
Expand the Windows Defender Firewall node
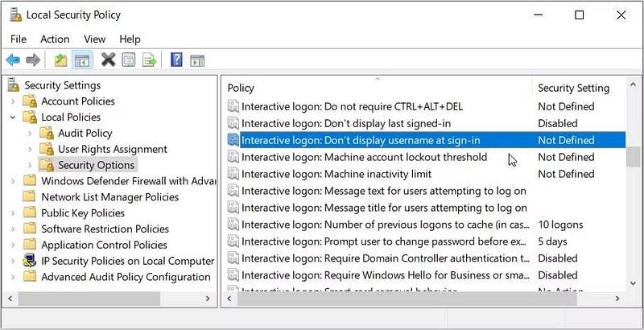[x=13, y=181]
